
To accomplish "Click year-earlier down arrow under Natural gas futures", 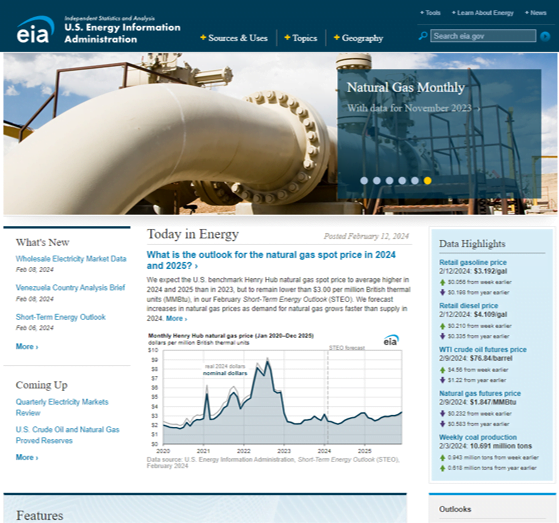I will [442, 424].
